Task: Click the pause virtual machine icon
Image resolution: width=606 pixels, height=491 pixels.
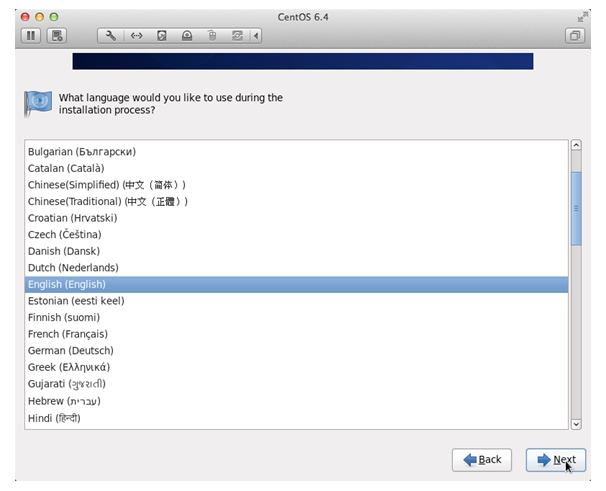Action: [x=29, y=36]
